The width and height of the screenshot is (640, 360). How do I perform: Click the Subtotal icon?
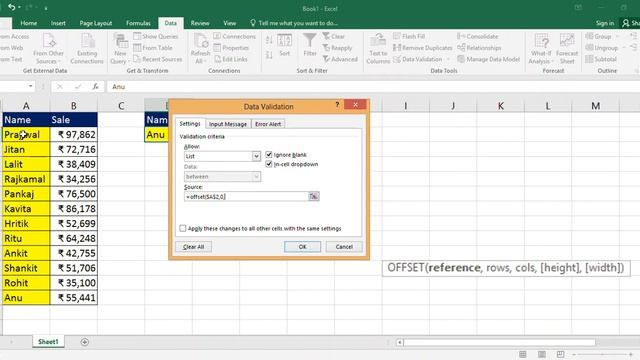(589, 59)
